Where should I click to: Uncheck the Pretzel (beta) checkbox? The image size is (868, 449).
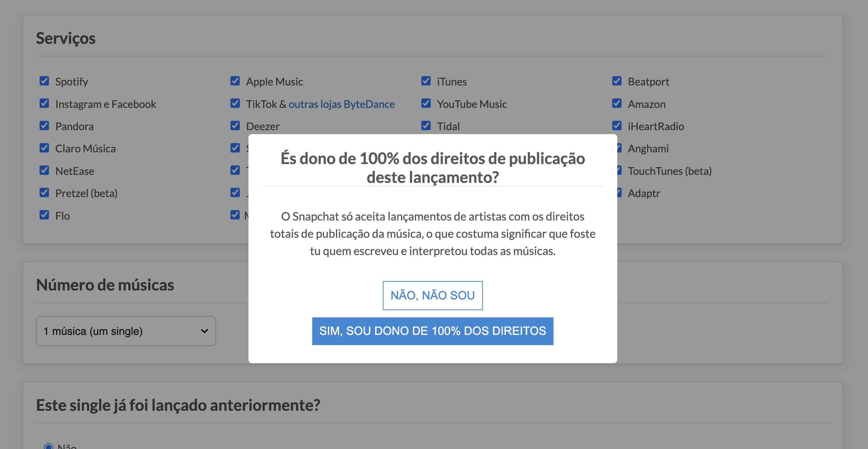coord(44,193)
